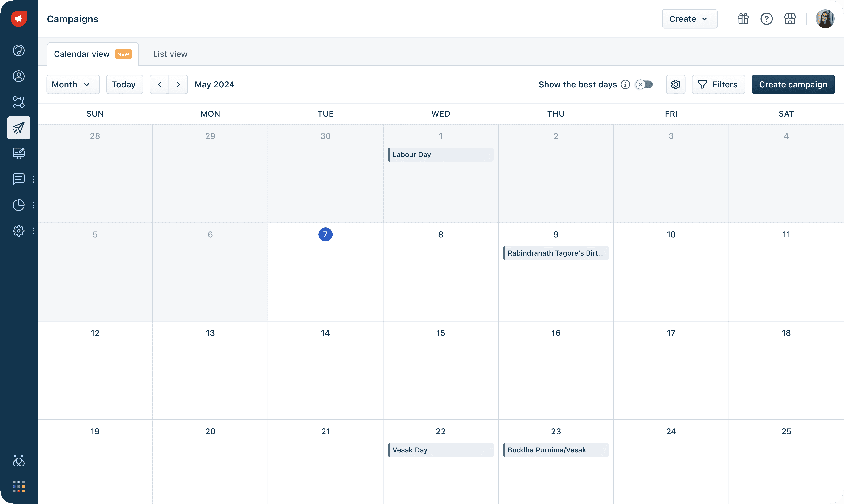
Task: Switch to the List view tab
Action: (170, 54)
